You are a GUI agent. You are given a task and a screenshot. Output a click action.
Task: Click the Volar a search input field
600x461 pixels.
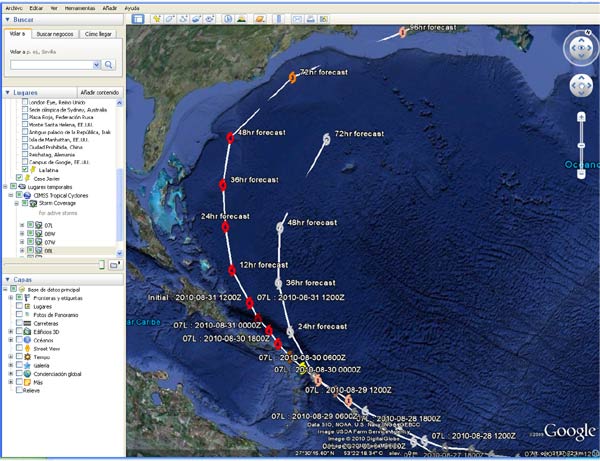point(52,65)
